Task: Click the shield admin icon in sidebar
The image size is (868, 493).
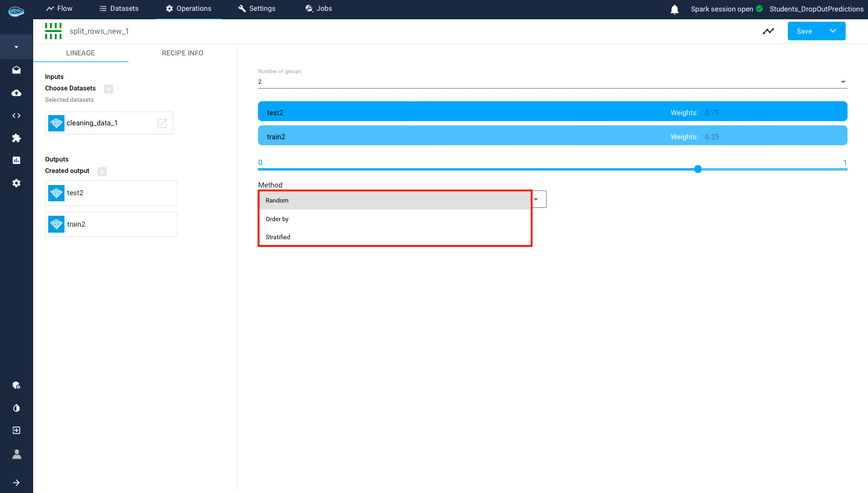Action: pyautogui.click(x=16, y=386)
